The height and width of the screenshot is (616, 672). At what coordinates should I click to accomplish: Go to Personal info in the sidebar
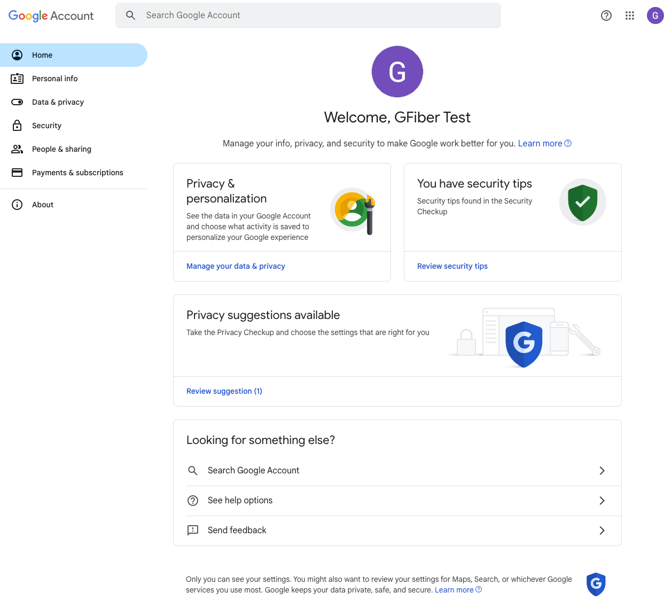pyautogui.click(x=54, y=79)
